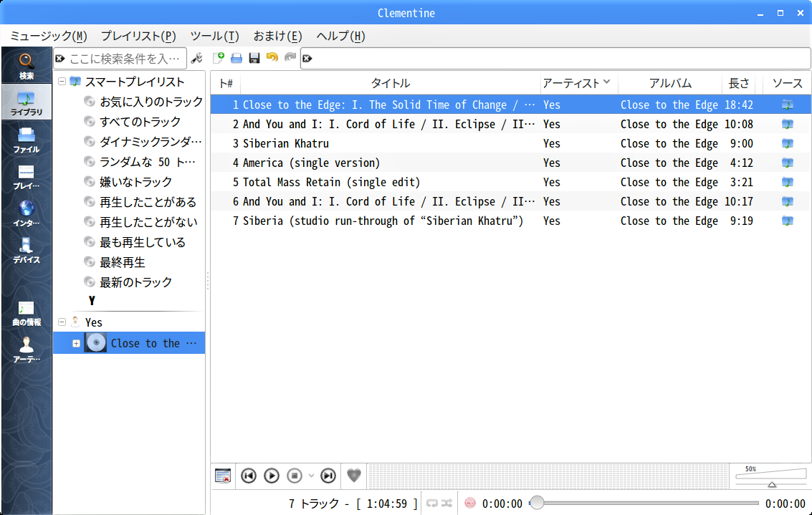Sort by the 長さ column header
The height and width of the screenshot is (515, 812).
tap(738, 83)
